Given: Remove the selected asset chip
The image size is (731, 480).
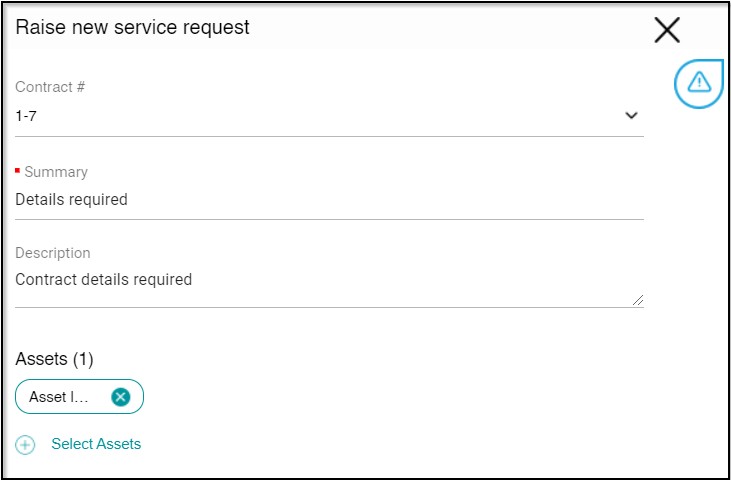Looking at the screenshot, I should pyautogui.click(x=120, y=397).
